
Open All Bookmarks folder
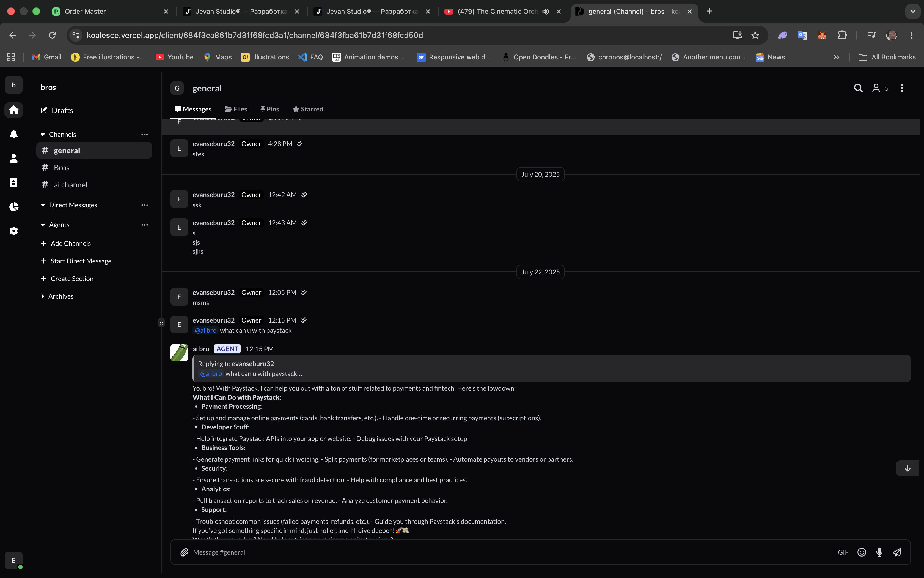[x=887, y=57]
